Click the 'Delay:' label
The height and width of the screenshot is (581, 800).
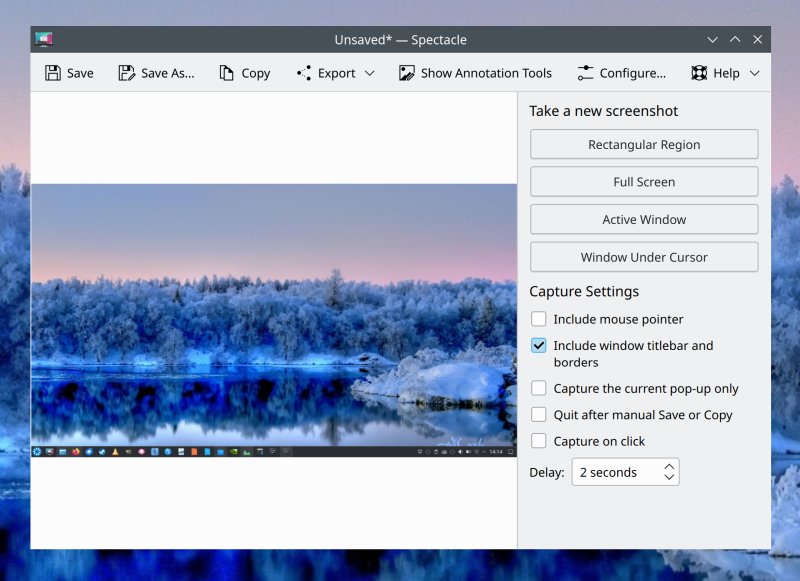(x=546, y=472)
